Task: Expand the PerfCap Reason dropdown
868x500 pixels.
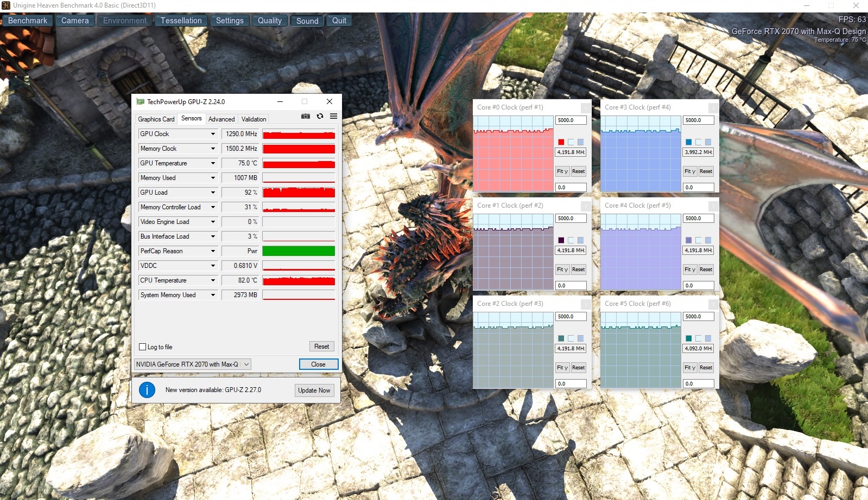Action: point(213,251)
